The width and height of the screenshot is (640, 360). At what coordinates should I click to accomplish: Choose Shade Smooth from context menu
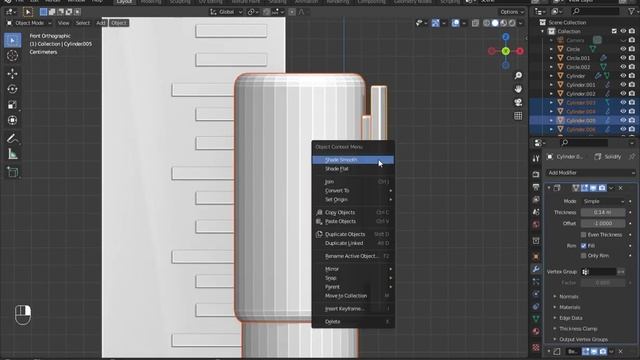click(353, 160)
